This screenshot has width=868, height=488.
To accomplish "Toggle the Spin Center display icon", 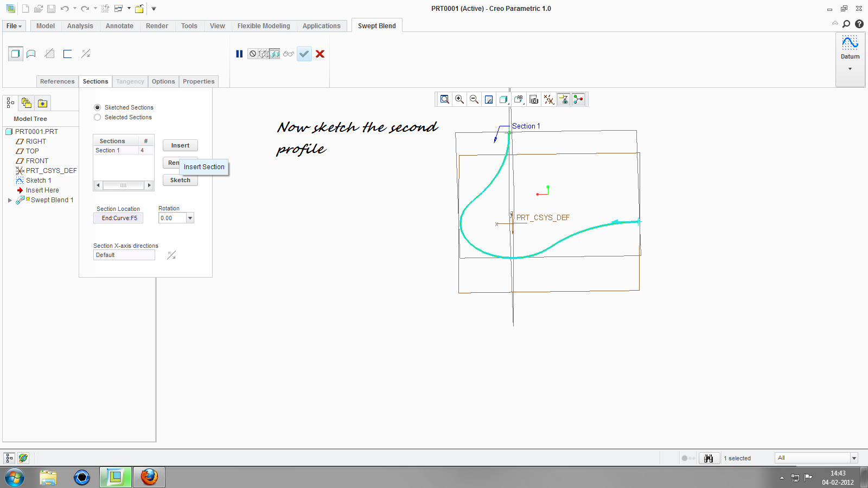I will pyautogui.click(x=578, y=99).
